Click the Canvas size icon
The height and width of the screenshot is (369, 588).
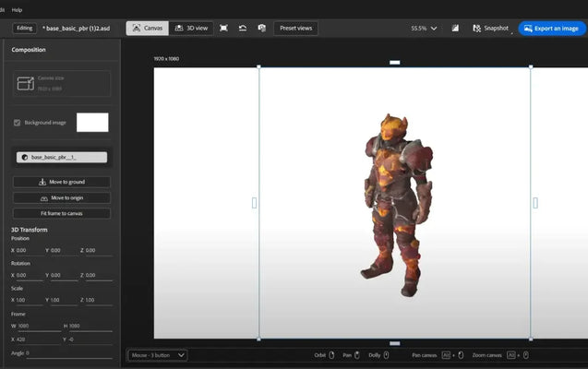tap(27, 85)
